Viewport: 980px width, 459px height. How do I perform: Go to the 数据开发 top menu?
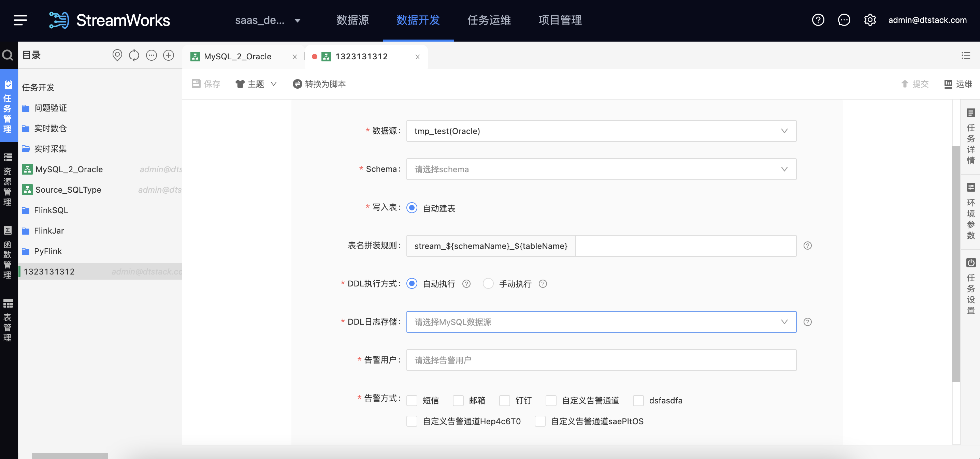pyautogui.click(x=418, y=20)
